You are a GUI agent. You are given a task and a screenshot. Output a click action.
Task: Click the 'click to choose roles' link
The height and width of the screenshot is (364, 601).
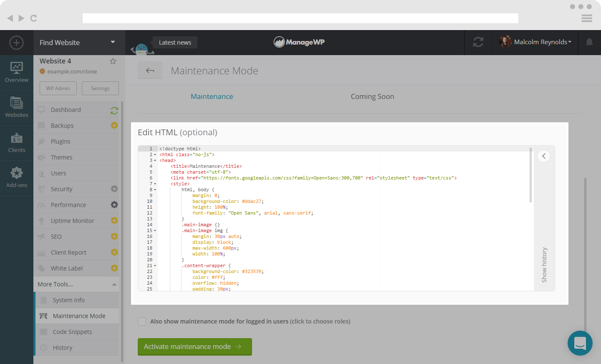coord(320,321)
